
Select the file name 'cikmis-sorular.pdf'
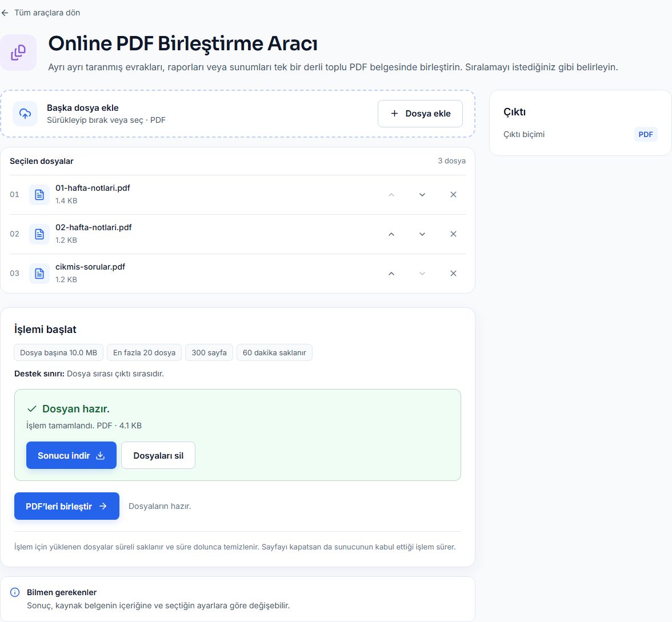click(90, 267)
